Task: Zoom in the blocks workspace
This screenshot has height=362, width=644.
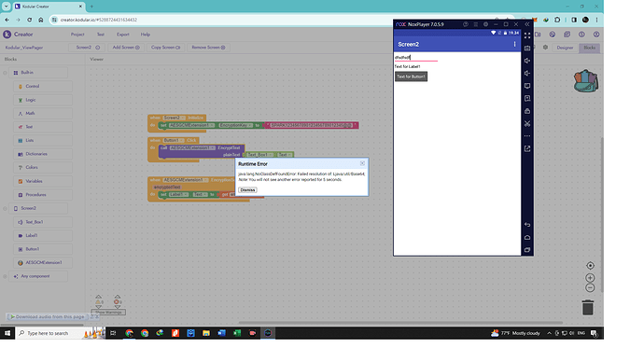Action: [590, 278]
